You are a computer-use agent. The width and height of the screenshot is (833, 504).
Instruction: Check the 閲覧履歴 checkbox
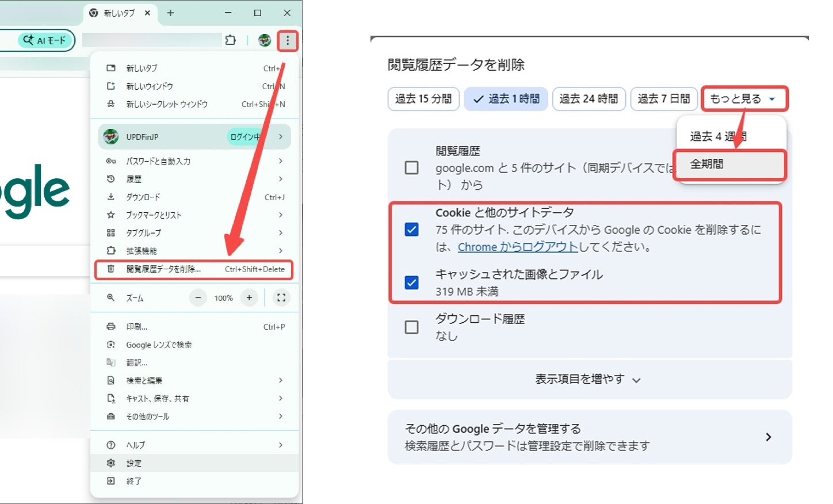point(412,168)
